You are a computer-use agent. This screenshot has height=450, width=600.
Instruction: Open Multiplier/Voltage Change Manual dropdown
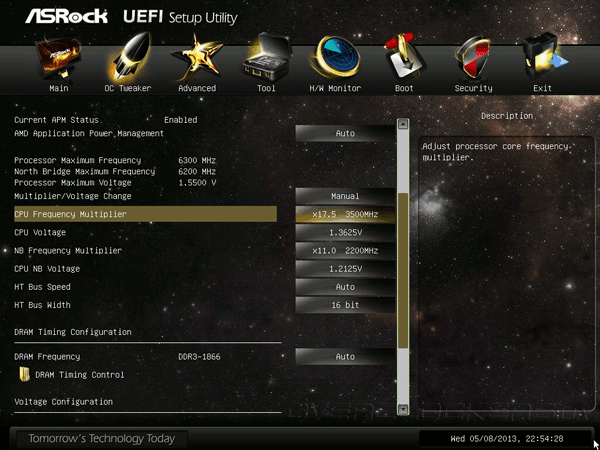(x=345, y=196)
